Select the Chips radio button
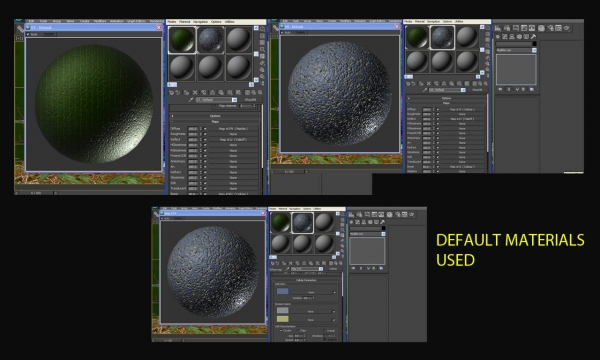The width and height of the screenshot is (600, 360). [x=301, y=331]
